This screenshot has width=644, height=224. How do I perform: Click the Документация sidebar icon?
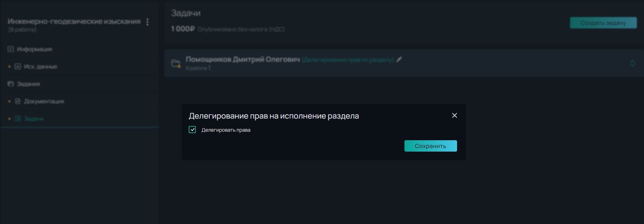pos(18,101)
